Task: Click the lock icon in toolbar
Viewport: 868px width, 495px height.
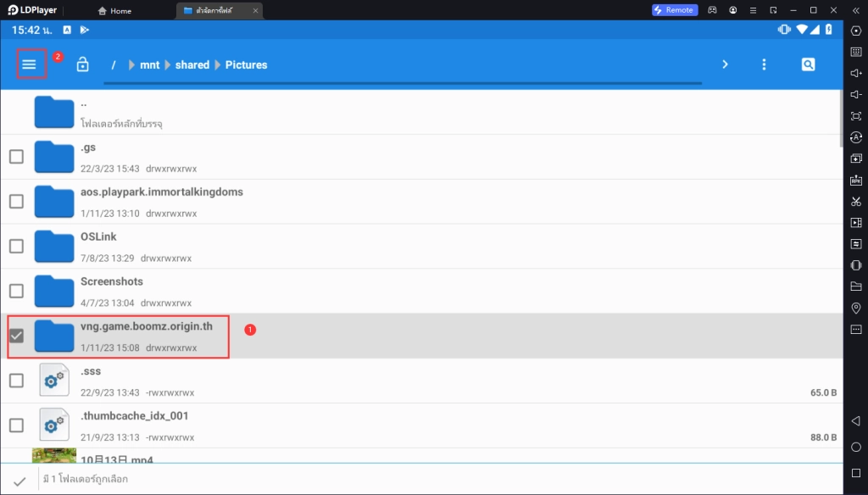Action: (x=82, y=64)
